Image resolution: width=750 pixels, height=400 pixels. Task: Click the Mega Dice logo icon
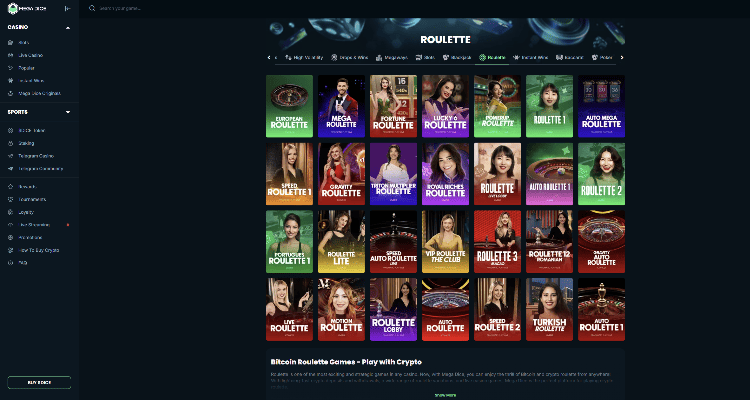coord(13,9)
